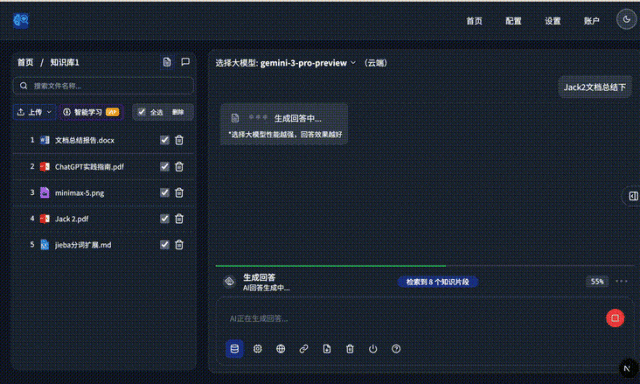Screen dimensions: 640x384
Task: Click the 删除 bulk delete button
Action: [x=178, y=112]
